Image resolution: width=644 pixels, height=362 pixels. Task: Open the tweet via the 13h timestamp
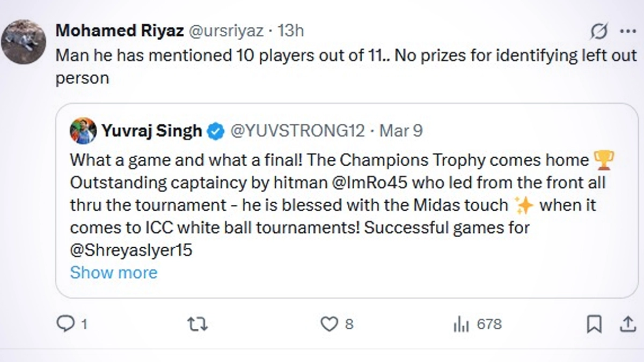[x=290, y=31]
